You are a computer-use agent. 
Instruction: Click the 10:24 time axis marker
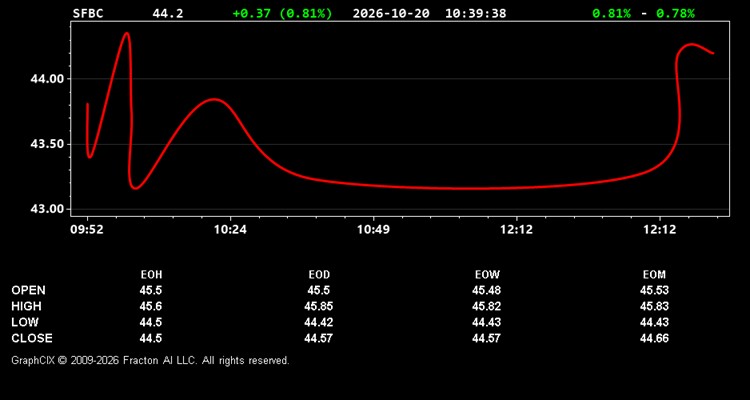coord(230,230)
